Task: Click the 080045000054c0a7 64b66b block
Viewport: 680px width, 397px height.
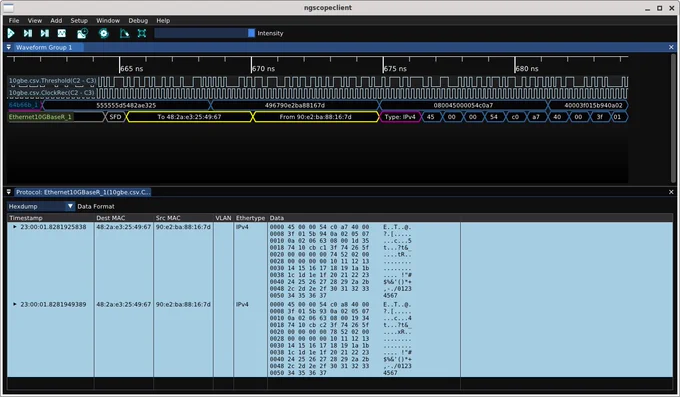Action: tap(463, 105)
